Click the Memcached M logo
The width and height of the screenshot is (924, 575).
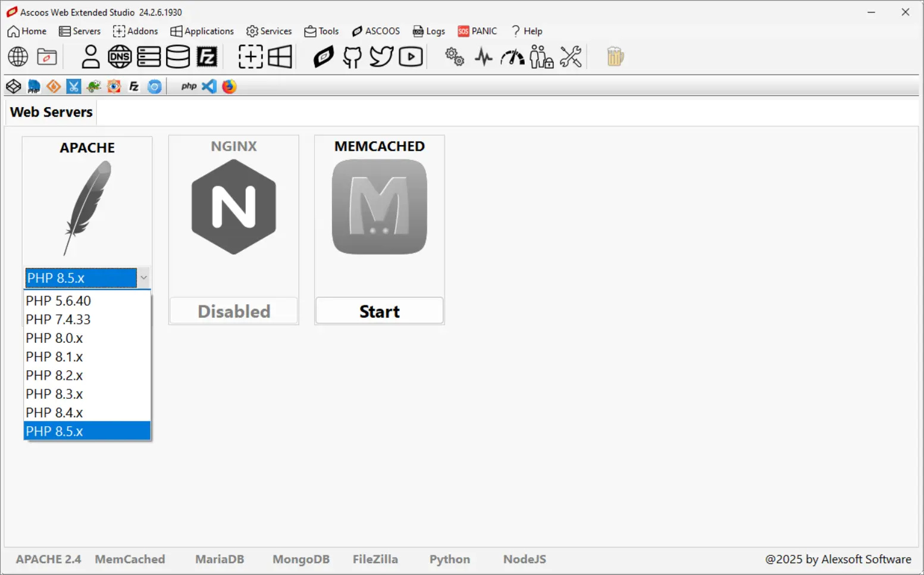pyautogui.click(x=380, y=207)
